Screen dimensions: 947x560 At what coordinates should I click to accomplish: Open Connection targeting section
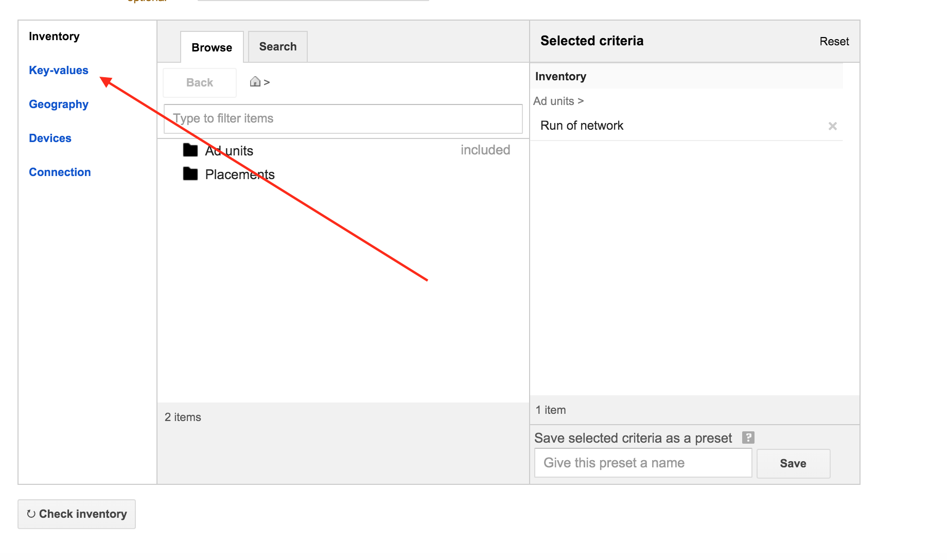pos(60,172)
